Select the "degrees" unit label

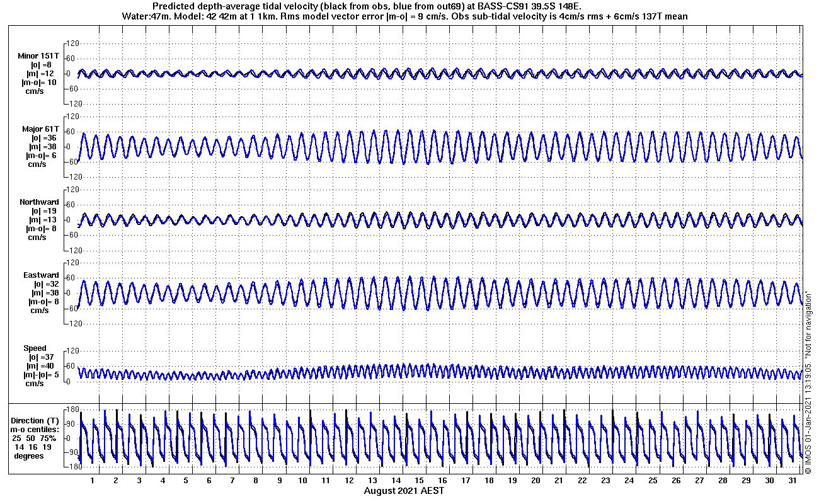tap(29, 456)
